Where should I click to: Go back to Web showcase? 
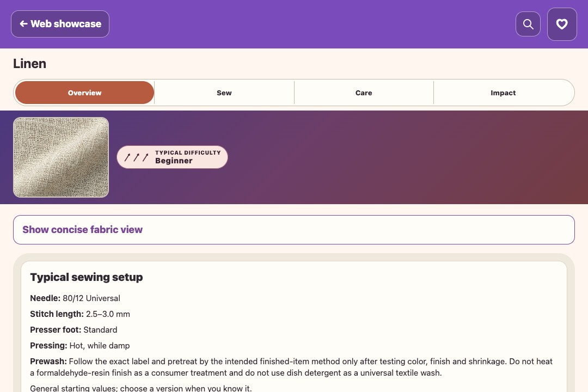coord(60,24)
